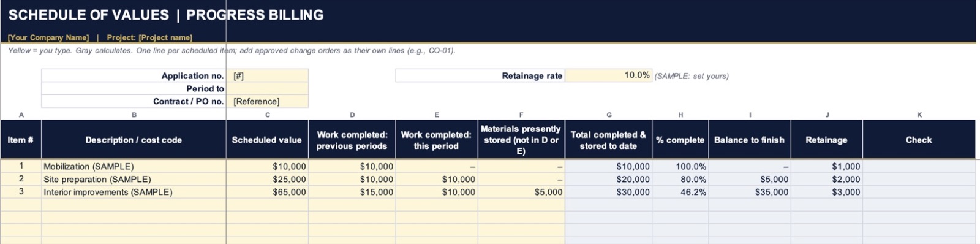Image resolution: width=980 pixels, height=244 pixels.
Task: Select the Contract / PO no. label cell
Action: point(134,102)
